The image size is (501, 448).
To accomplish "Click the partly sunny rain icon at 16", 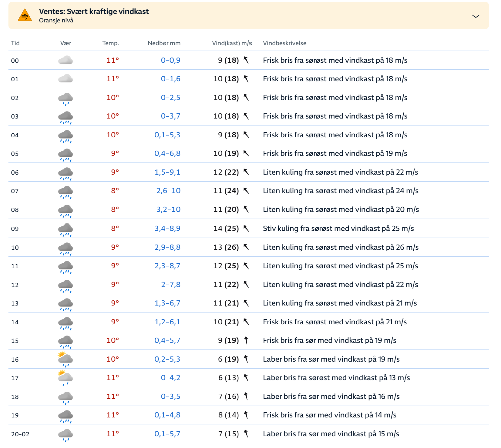I will click(x=65, y=359).
